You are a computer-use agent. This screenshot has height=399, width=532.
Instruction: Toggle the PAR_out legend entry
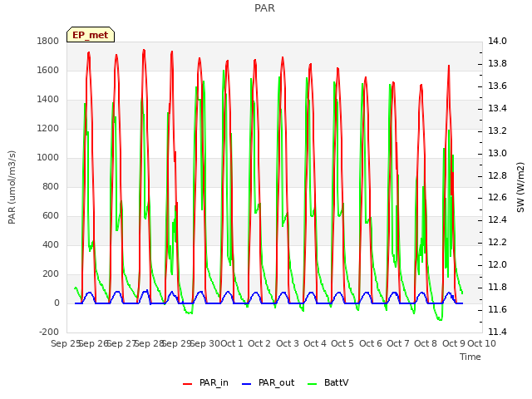tap(268, 382)
